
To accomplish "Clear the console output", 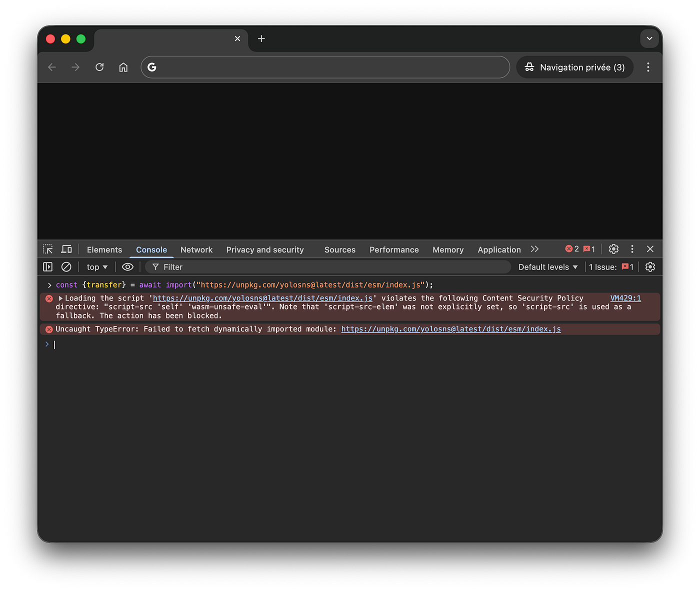I will coord(66,266).
